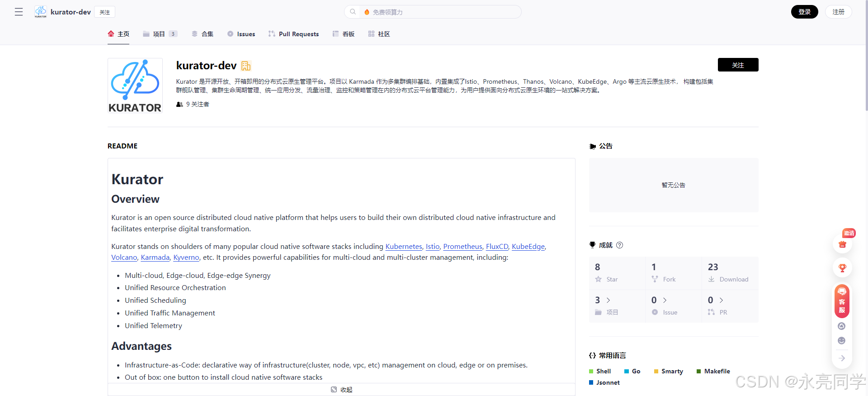This screenshot has width=868, height=396.
Task: Click the achievements help question icon
Action: click(620, 245)
